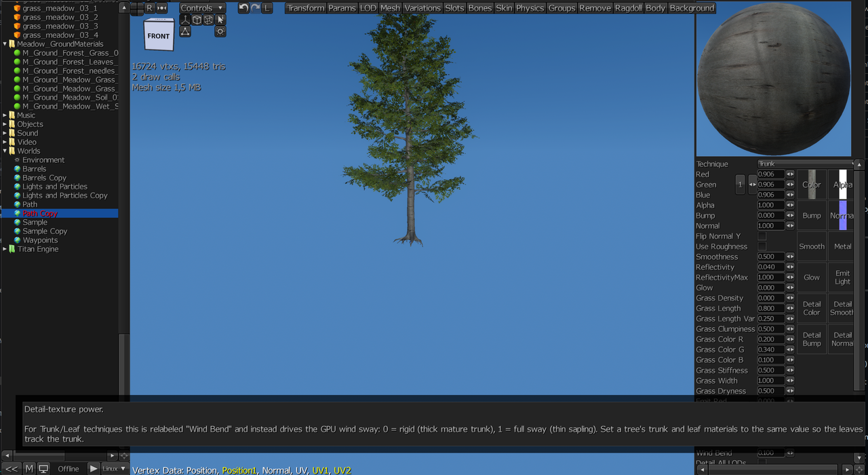Click the Metal texture slot
868x475 pixels.
coord(842,246)
